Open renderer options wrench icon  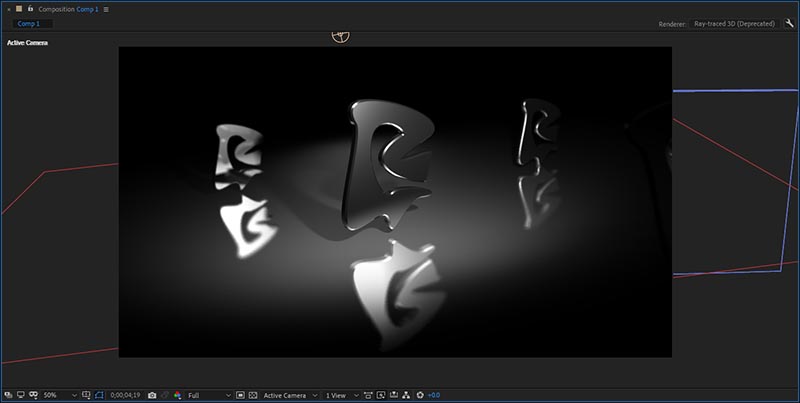[x=790, y=23]
